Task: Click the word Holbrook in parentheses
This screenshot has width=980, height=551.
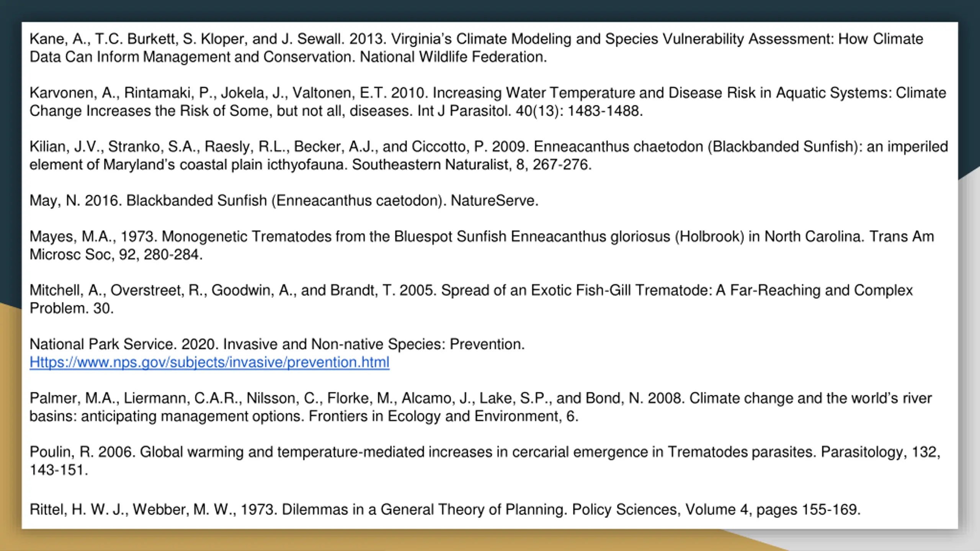Action: pos(709,236)
